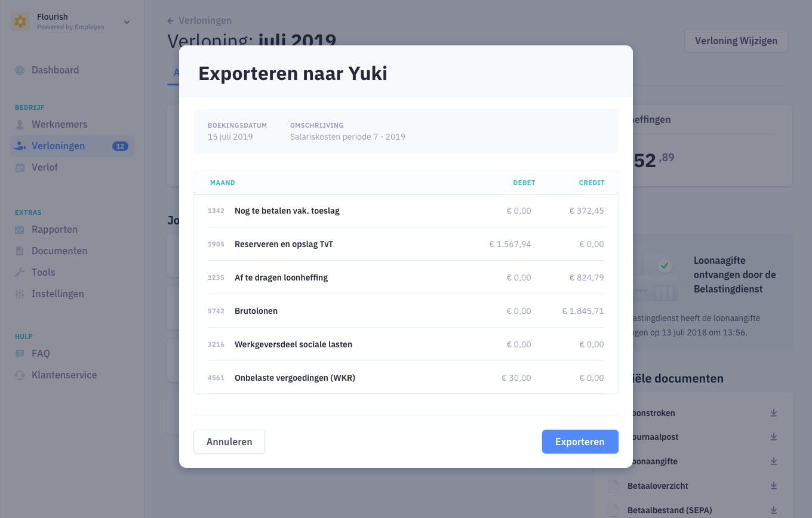
Task: Download Loonstroken using its download icon
Action: point(774,413)
